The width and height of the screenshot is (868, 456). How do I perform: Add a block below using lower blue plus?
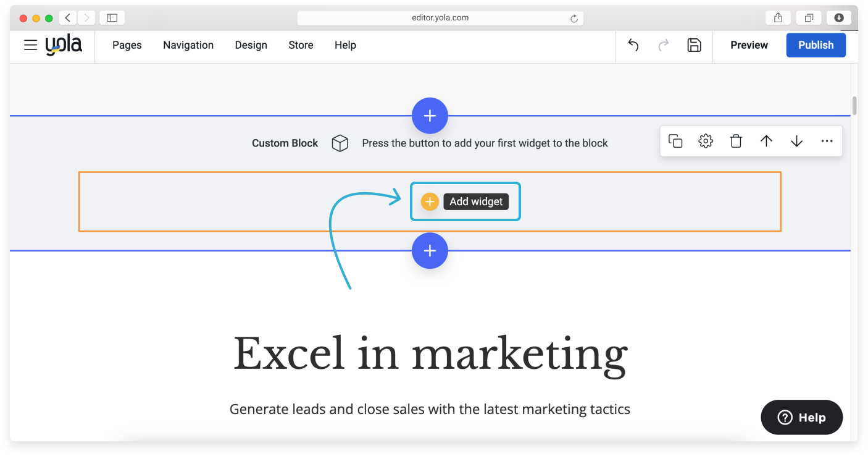pos(430,251)
